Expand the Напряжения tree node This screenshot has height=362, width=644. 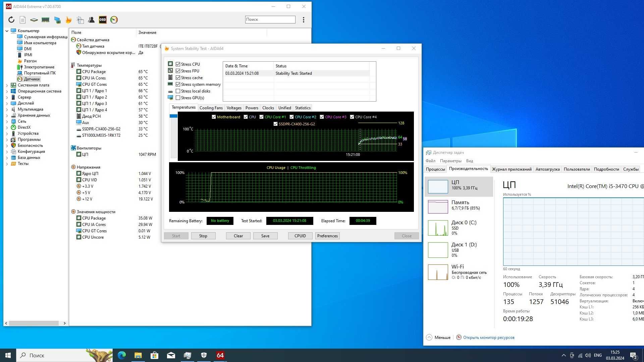pos(89,167)
